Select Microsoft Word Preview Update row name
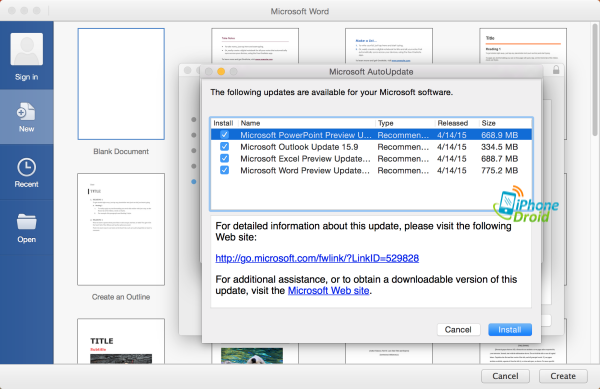 click(305, 171)
